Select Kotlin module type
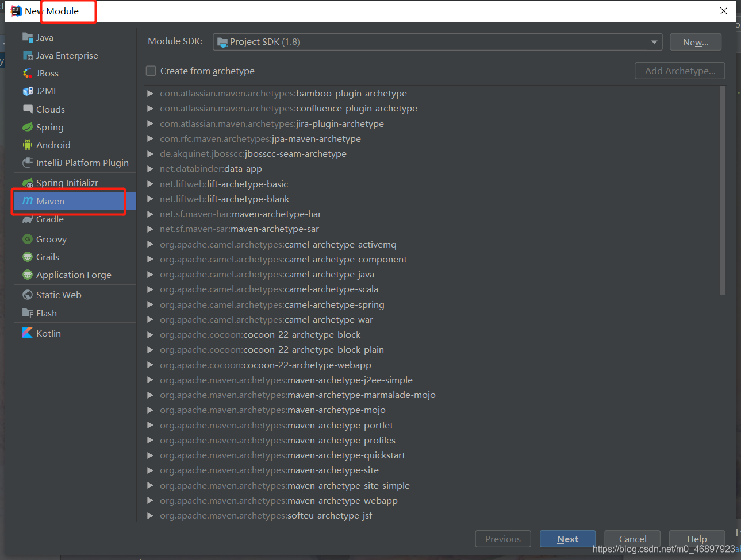Screen dimensions: 741x560 [75, 333]
